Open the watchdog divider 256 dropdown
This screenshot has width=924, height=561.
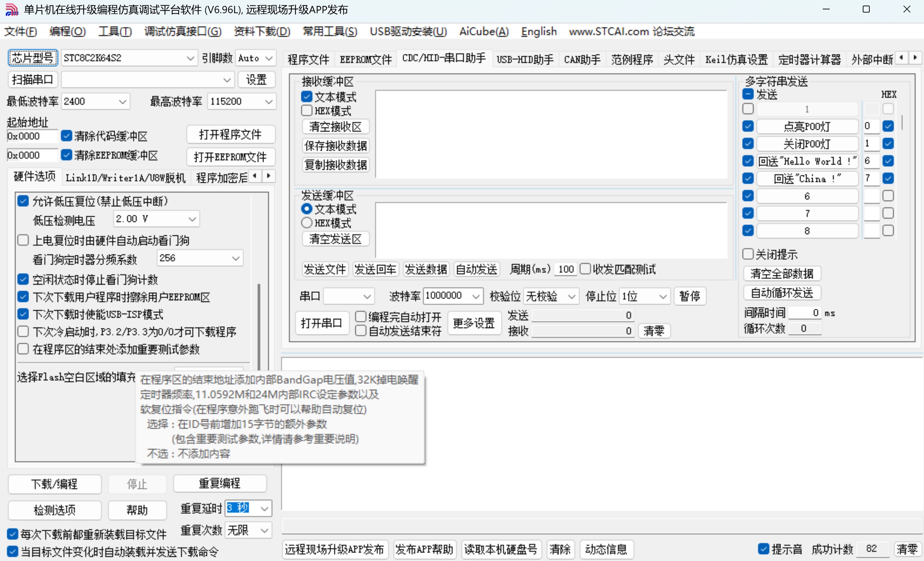point(199,258)
